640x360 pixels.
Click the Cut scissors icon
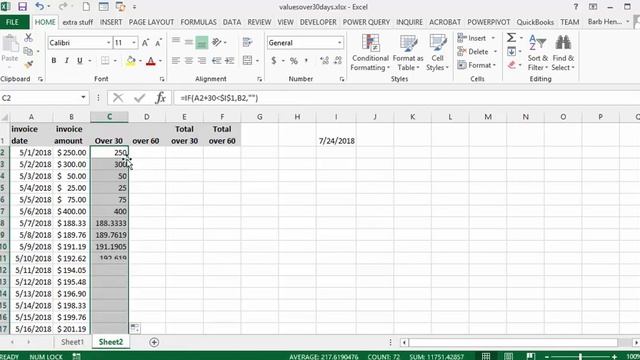(28, 38)
